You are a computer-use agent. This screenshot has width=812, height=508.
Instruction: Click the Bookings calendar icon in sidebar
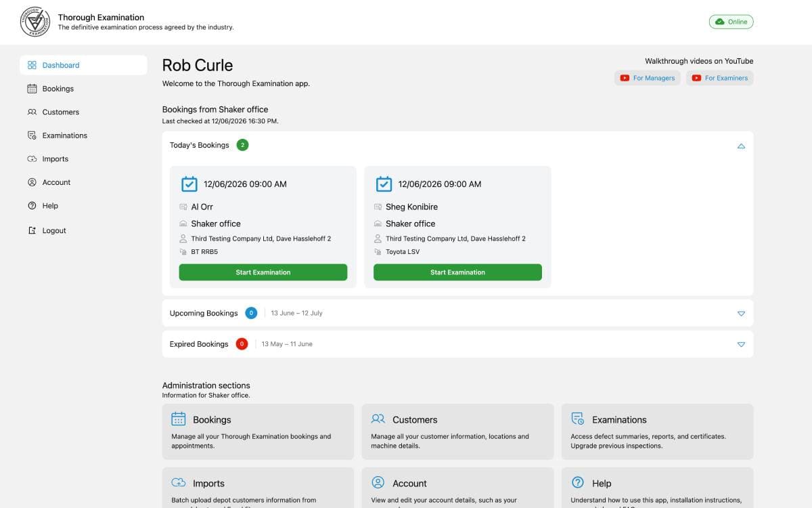32,89
